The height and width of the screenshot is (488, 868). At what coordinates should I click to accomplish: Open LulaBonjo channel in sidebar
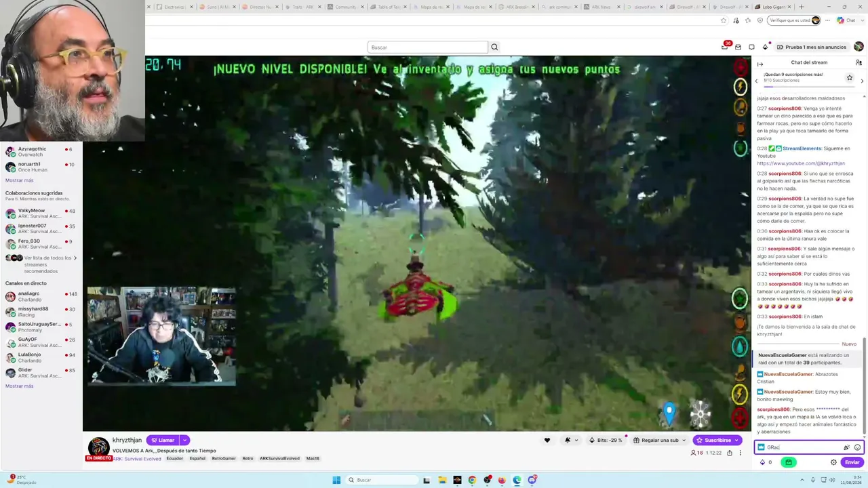[x=41, y=357]
